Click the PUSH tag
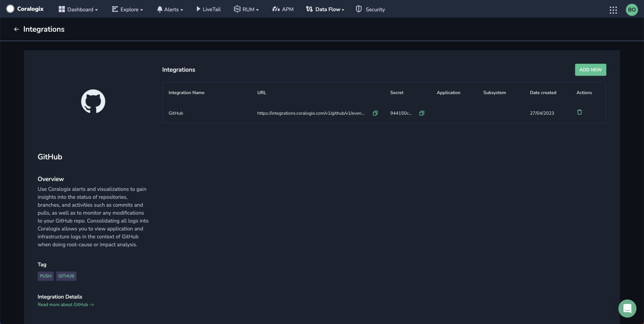 coord(46,276)
